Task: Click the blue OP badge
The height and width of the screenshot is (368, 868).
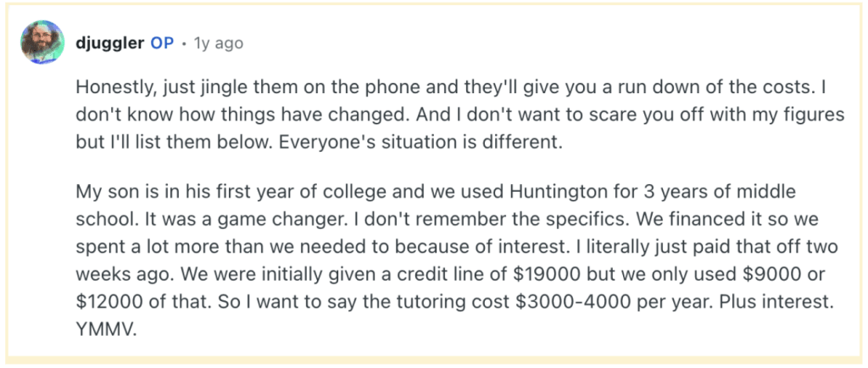Action: click(x=162, y=42)
